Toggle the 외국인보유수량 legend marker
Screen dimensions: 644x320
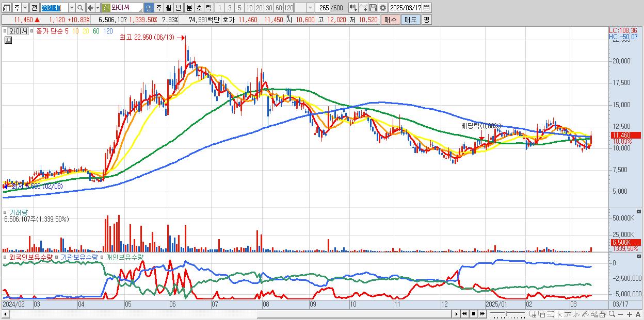[x=5, y=257]
